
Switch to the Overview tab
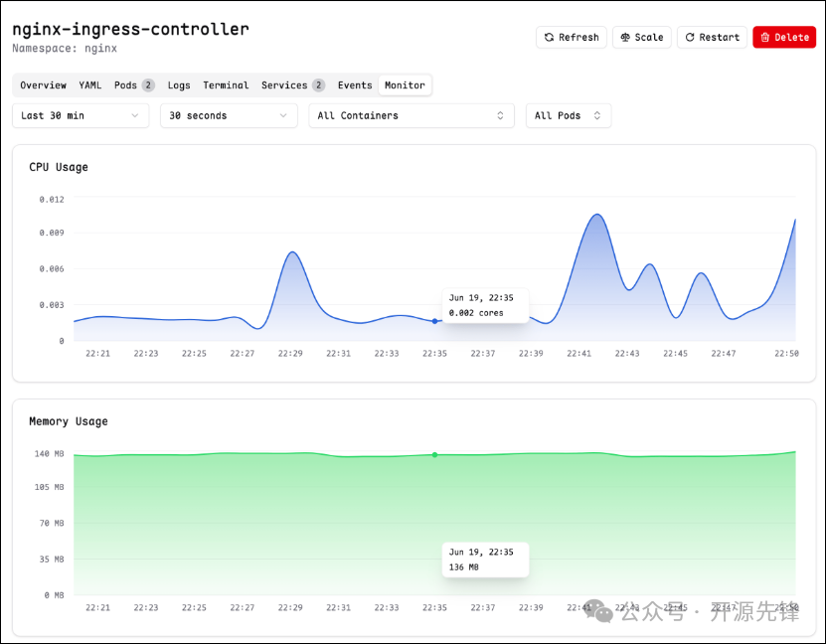[x=43, y=85]
